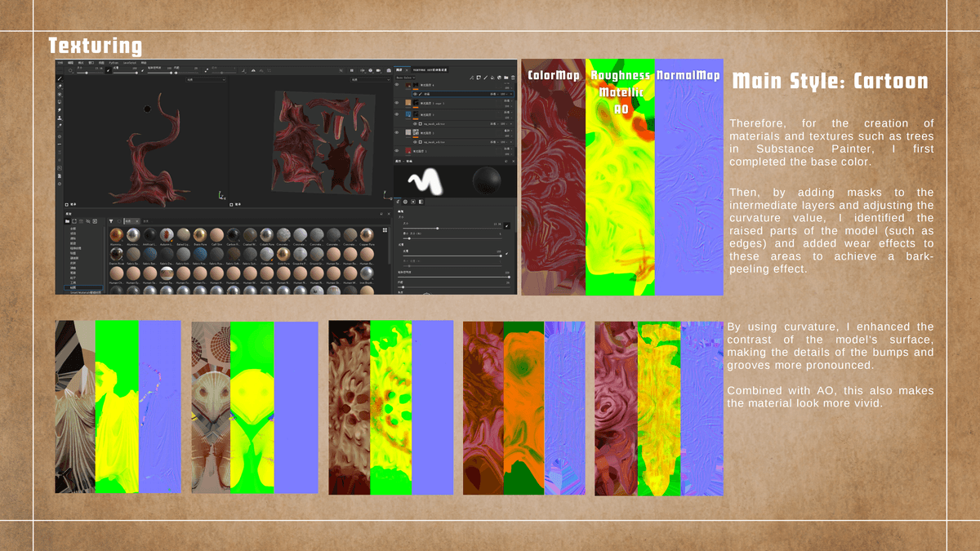Open the menu right of JavaScript (Help)
Screen dimensions: 980x551
click(x=144, y=63)
